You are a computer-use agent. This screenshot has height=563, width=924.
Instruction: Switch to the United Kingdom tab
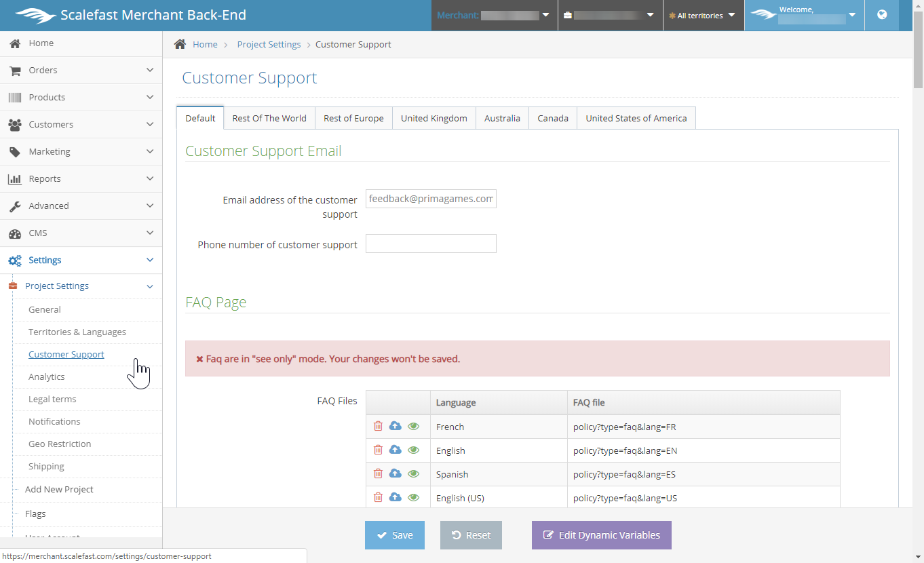tap(434, 118)
